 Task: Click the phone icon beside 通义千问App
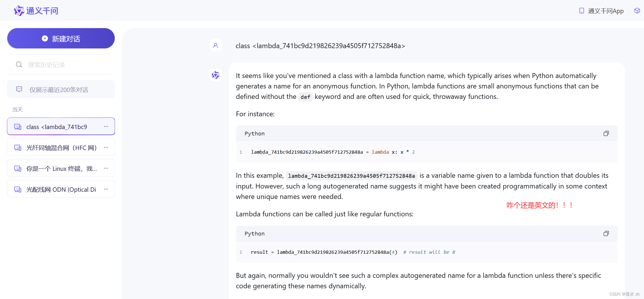582,11
